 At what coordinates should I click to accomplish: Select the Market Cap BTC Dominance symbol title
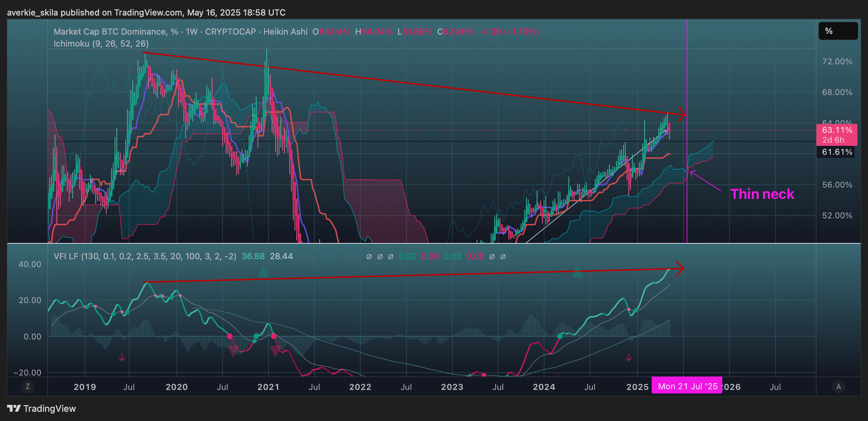pos(180,32)
